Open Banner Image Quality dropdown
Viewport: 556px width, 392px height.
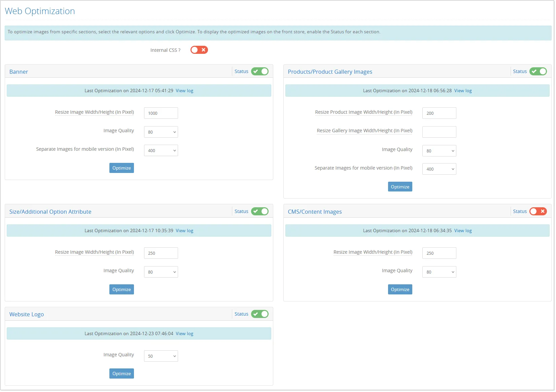click(x=161, y=132)
